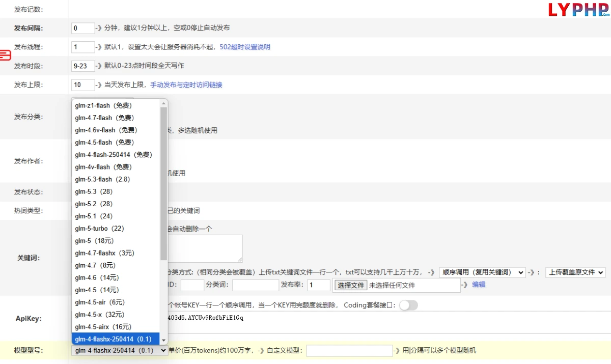Choose glm-4-flash-250414（免费） from the list
This screenshot has width=611, height=364.
click(x=116, y=154)
